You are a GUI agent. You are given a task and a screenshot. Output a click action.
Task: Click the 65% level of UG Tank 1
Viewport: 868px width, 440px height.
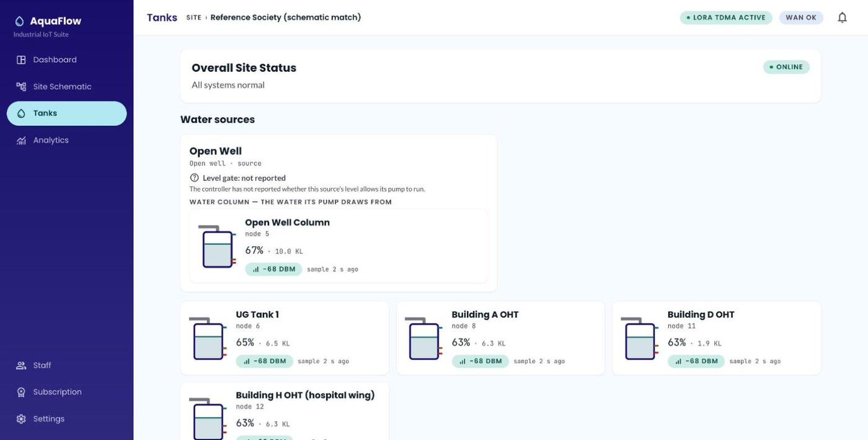point(245,343)
